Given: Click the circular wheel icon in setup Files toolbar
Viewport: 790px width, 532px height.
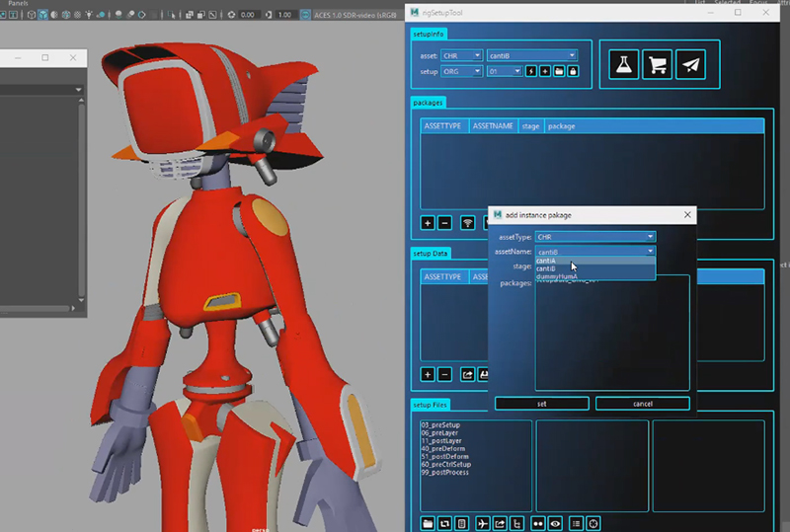Looking at the screenshot, I should pyautogui.click(x=593, y=524).
